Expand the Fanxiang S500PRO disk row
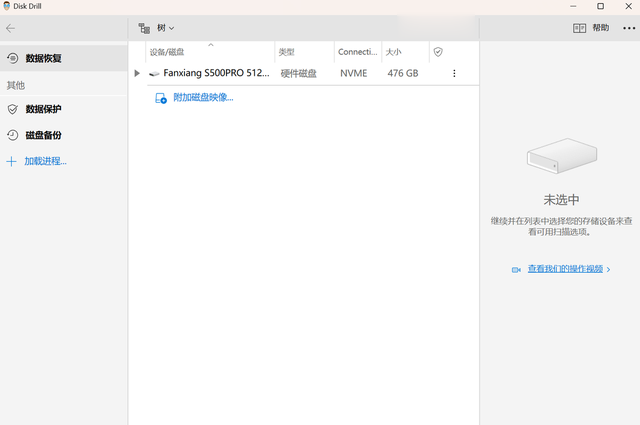 coord(137,73)
